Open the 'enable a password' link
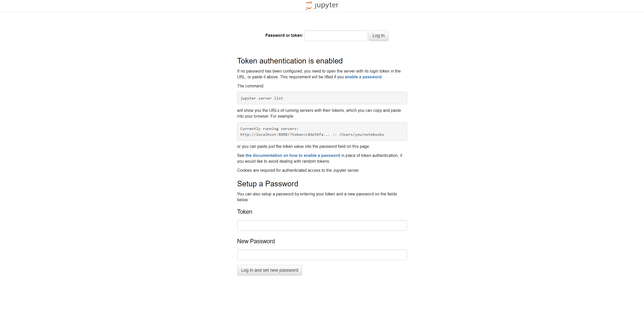 (363, 77)
